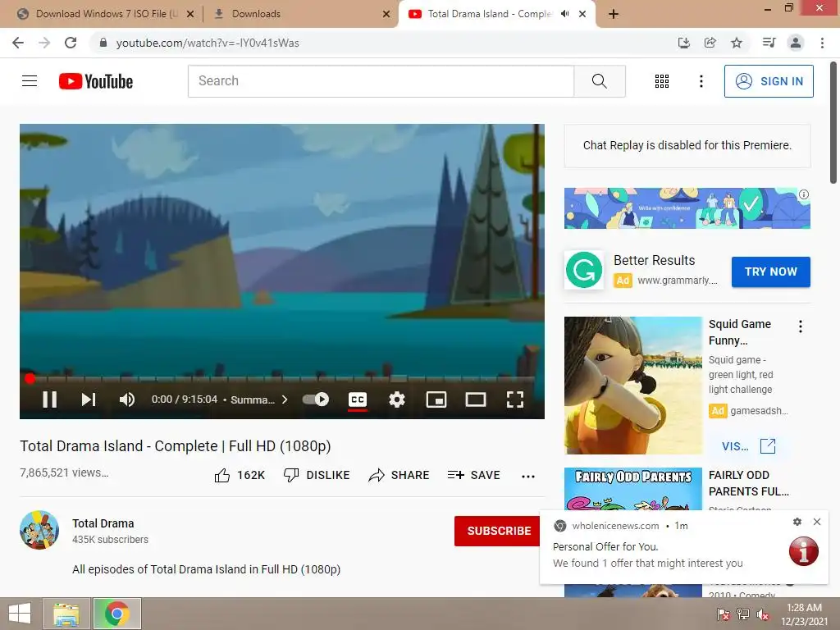Click the VIS... visit site link

tap(748, 445)
